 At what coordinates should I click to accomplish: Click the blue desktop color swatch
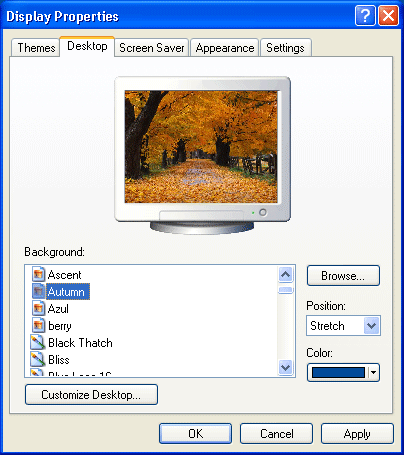click(338, 372)
